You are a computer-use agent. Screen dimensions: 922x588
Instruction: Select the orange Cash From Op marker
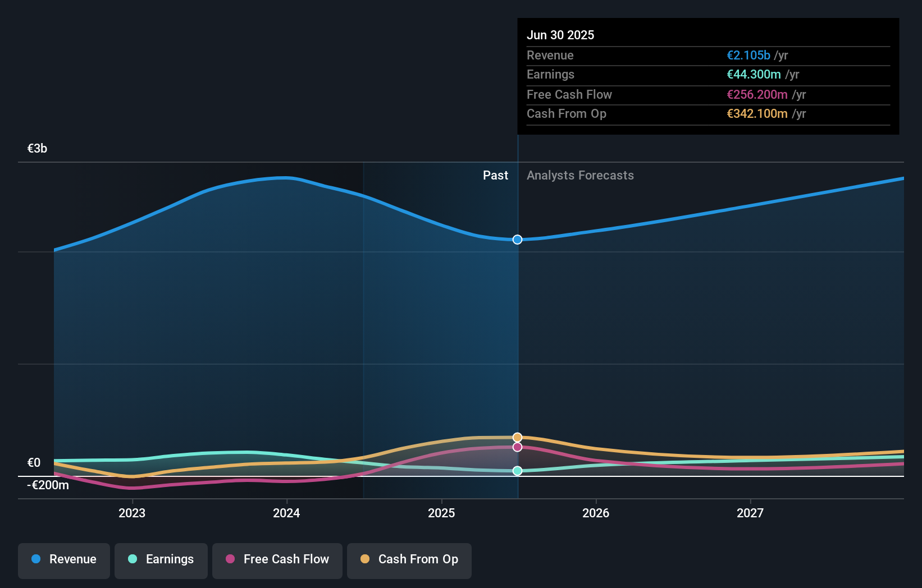coord(517,437)
